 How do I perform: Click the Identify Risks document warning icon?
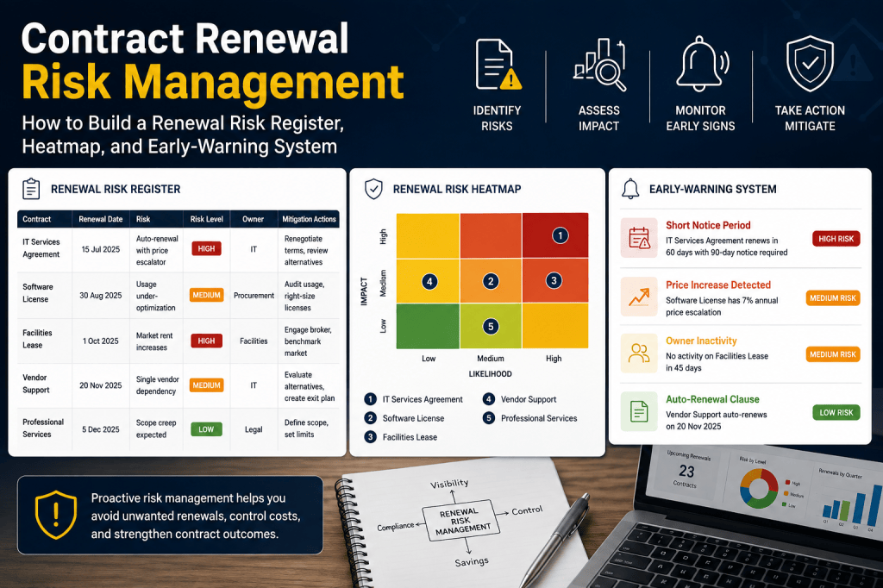pyautogui.click(x=498, y=64)
